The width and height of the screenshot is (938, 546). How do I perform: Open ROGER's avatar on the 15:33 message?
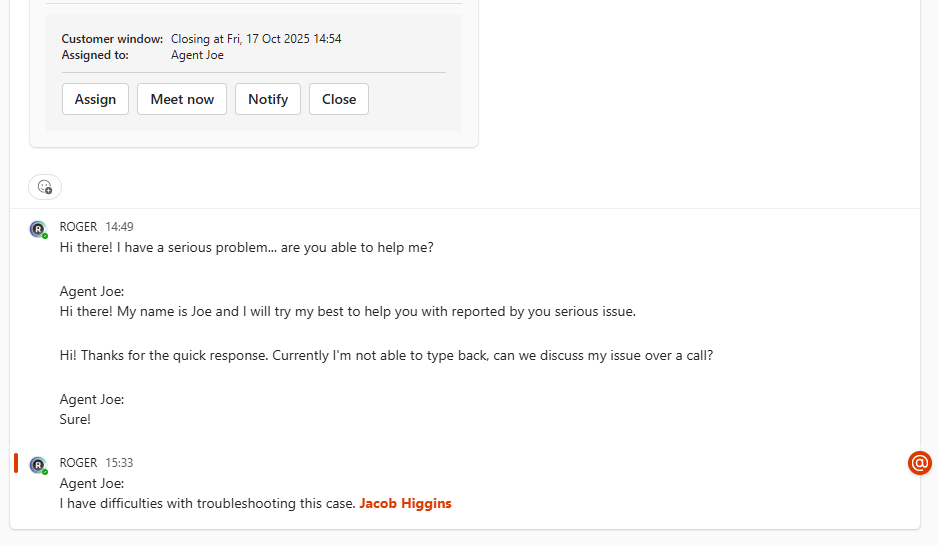(x=38, y=465)
